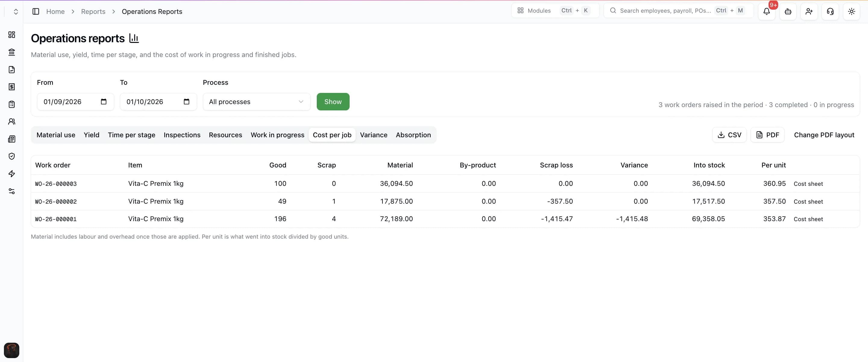Go to Home in breadcrumb
868x362 pixels.
55,11
